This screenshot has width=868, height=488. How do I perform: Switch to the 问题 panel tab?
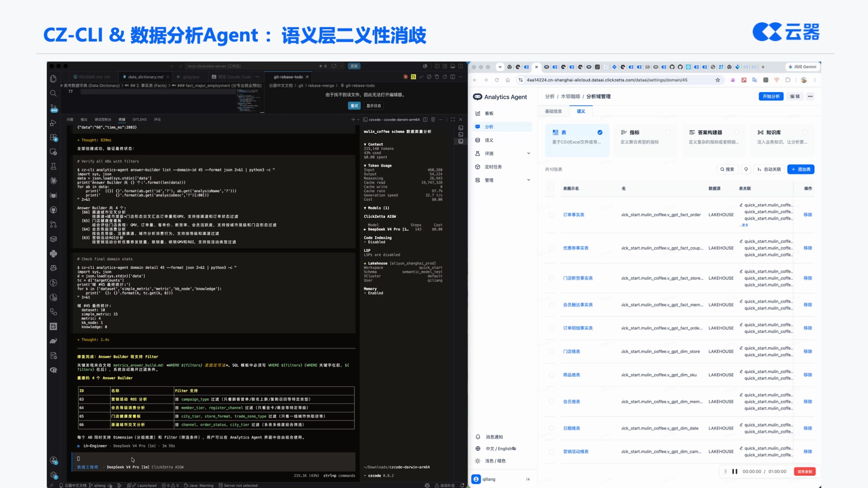[x=70, y=119]
